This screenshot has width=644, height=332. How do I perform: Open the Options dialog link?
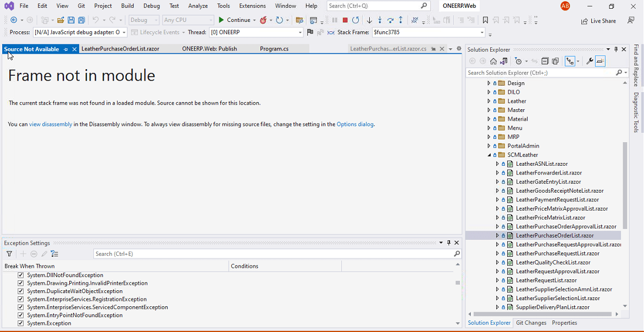pyautogui.click(x=355, y=124)
